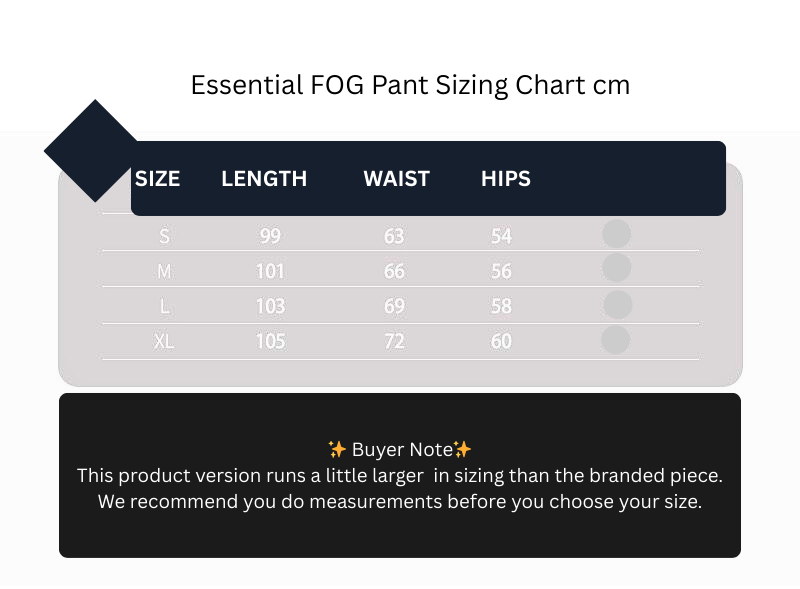The width and height of the screenshot is (800, 589).
Task: Click the waist value 69 for size L
Action: pos(394,306)
